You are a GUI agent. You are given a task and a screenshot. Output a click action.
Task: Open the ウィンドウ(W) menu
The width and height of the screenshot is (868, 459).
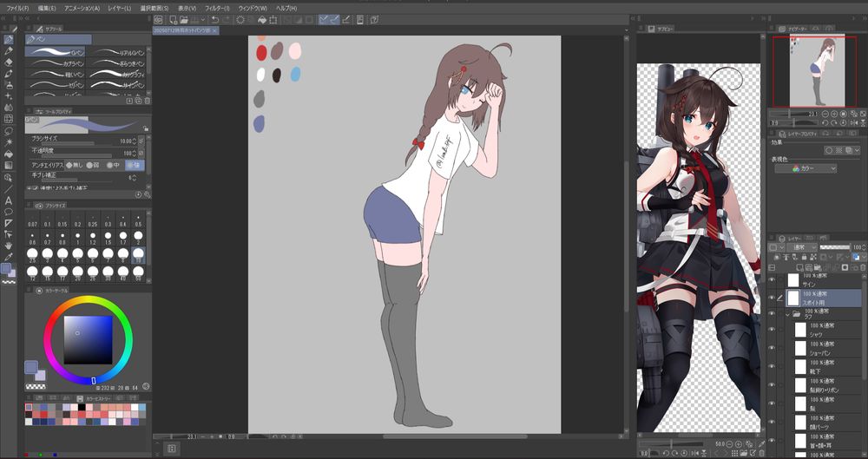[253, 9]
